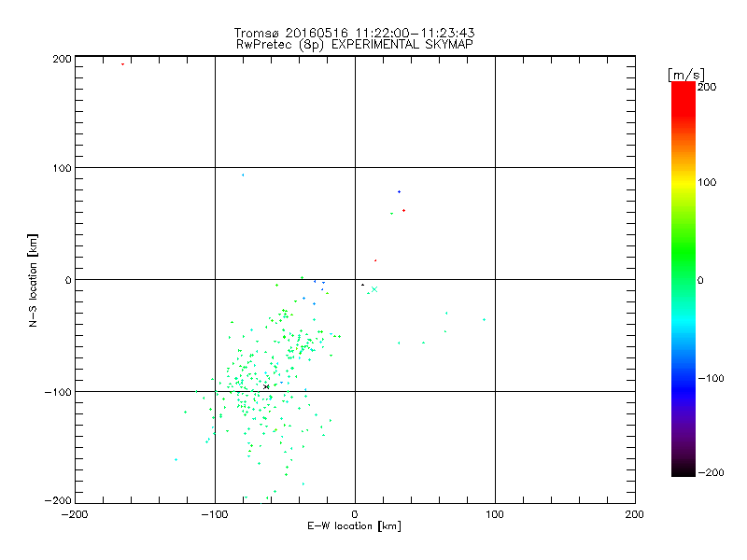Click the '0' tick label on the N-S axis
Screen dimensions: 747x560
pyautogui.click(x=68, y=280)
